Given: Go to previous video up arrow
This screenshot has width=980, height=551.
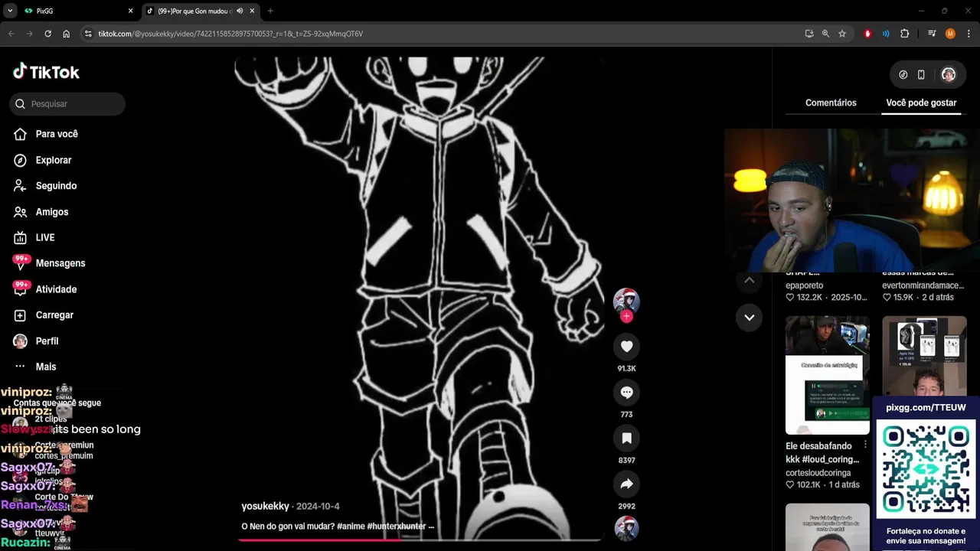Looking at the screenshot, I should tap(749, 280).
